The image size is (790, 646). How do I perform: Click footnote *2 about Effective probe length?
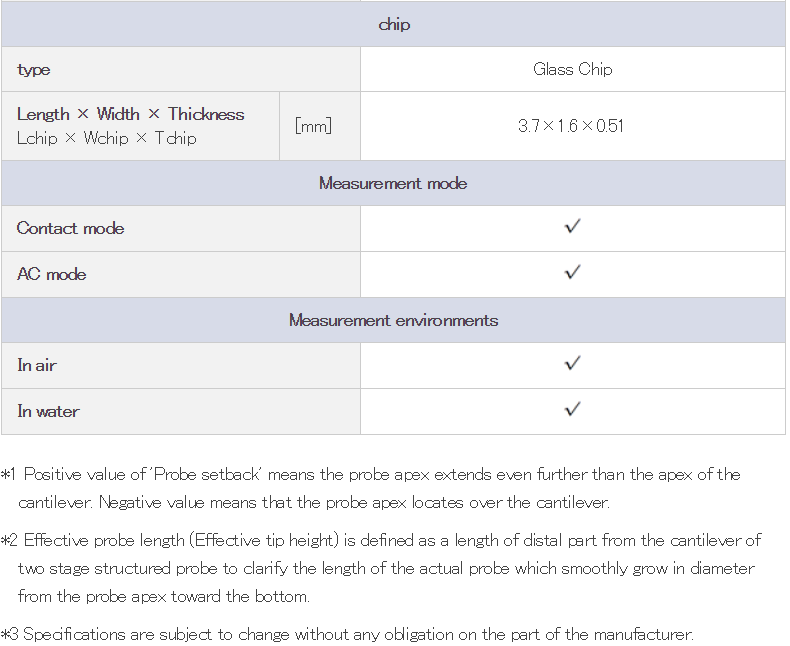(381, 568)
